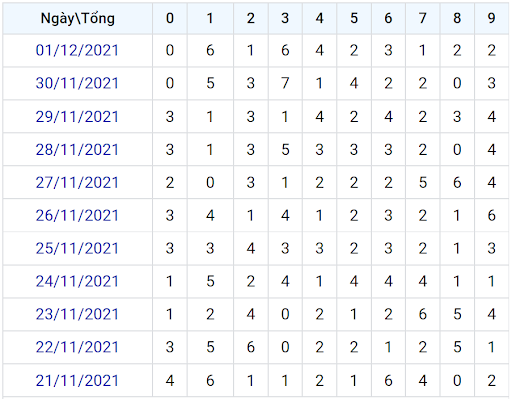
Task: Click the Ngày\Tổng header cell
Action: [x=78, y=18]
